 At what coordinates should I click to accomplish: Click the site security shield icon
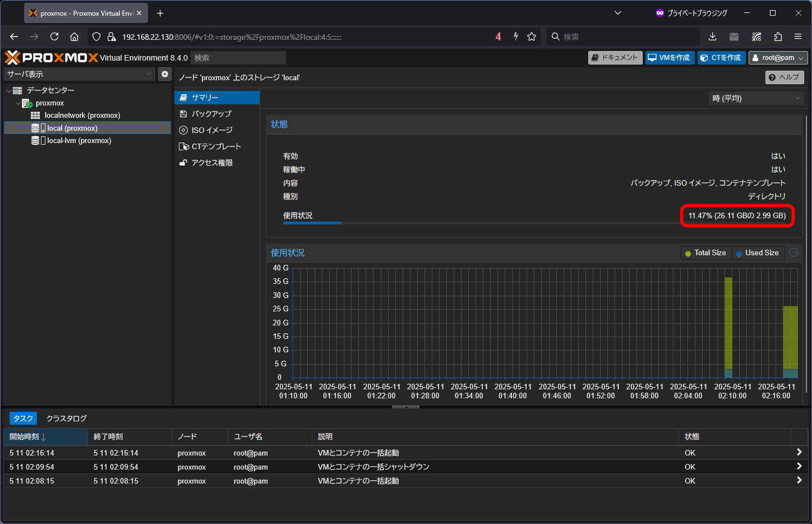coord(96,36)
